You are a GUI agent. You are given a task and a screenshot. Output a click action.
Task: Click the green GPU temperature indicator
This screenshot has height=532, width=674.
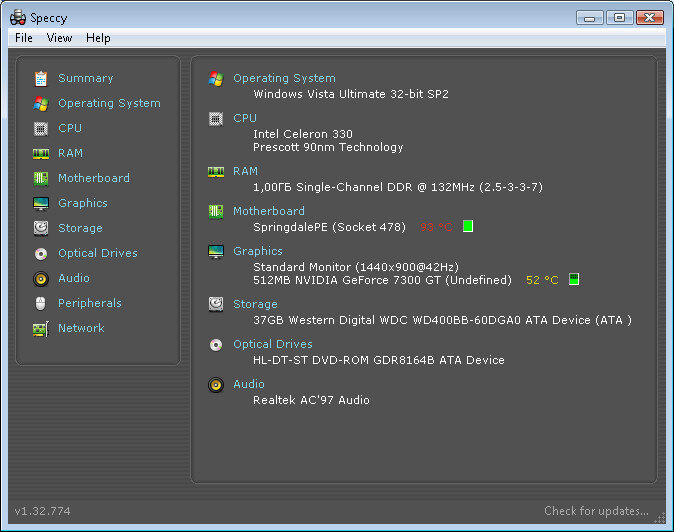(574, 279)
